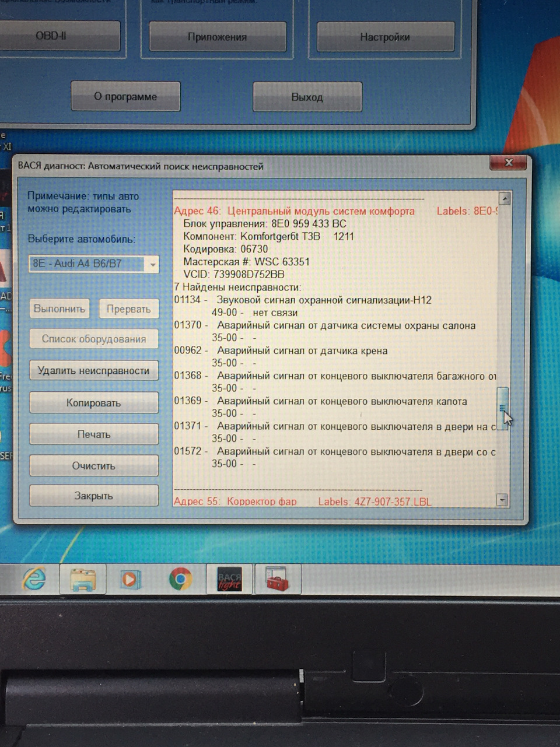Click fault 00962 датчика крена

click(281, 350)
